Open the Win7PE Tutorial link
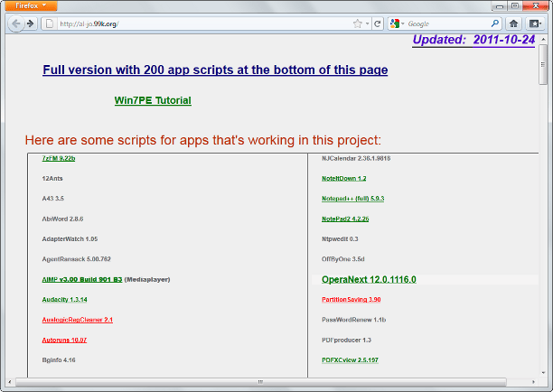The width and height of the screenshot is (553, 392). 153,100
